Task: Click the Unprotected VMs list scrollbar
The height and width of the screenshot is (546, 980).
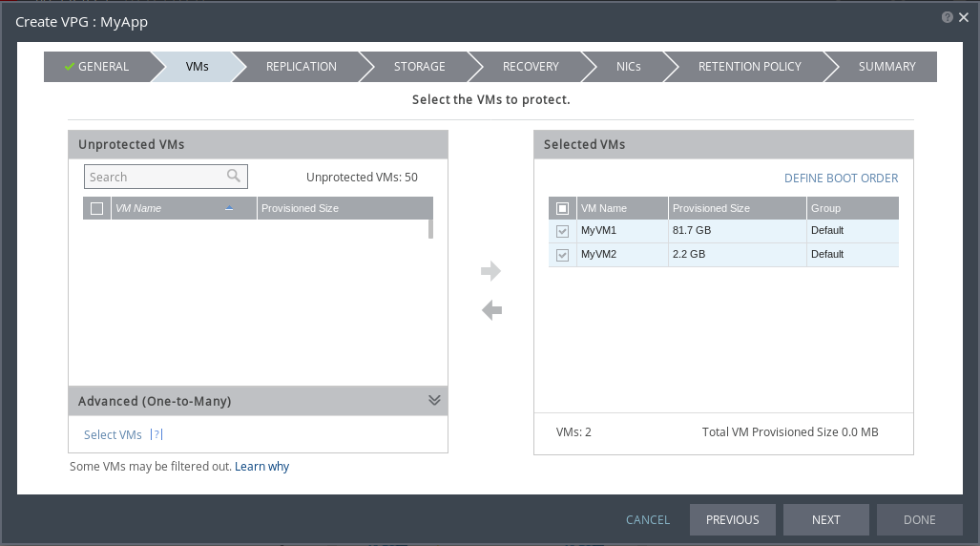Action: [430, 229]
